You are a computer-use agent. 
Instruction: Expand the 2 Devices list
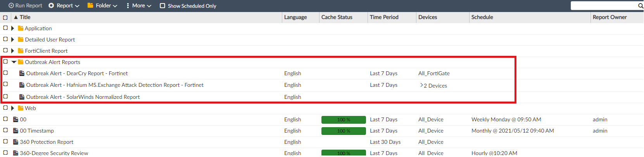pos(421,85)
